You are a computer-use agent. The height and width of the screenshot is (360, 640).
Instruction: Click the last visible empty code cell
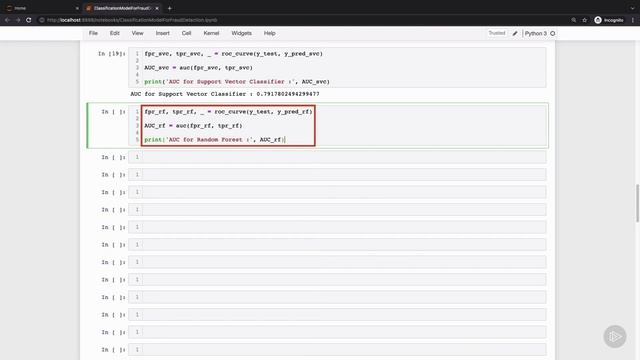[x=337, y=350]
